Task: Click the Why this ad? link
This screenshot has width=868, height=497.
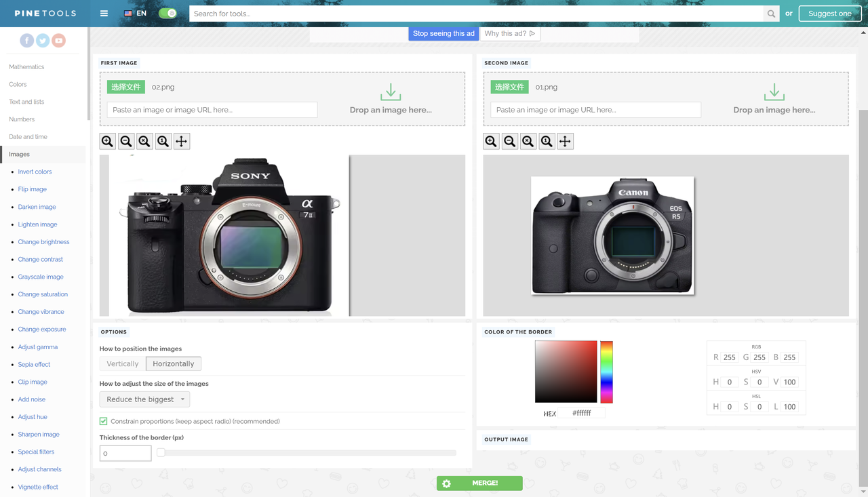Action: [510, 33]
